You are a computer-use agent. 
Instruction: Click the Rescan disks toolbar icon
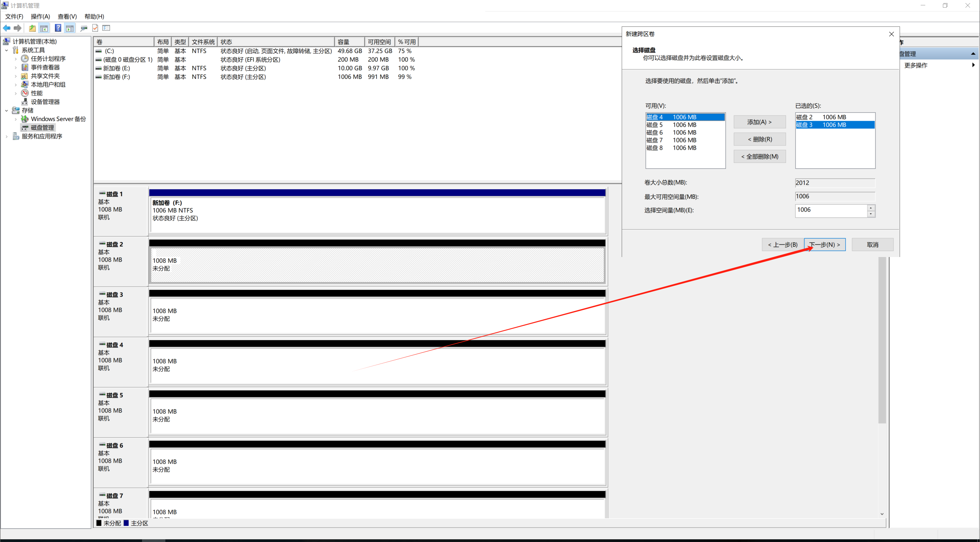point(84,28)
